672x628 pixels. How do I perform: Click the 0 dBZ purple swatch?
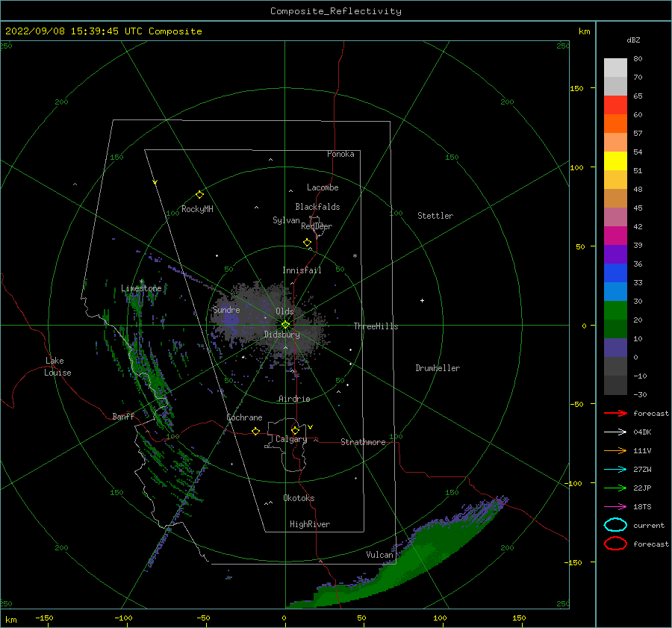point(615,348)
